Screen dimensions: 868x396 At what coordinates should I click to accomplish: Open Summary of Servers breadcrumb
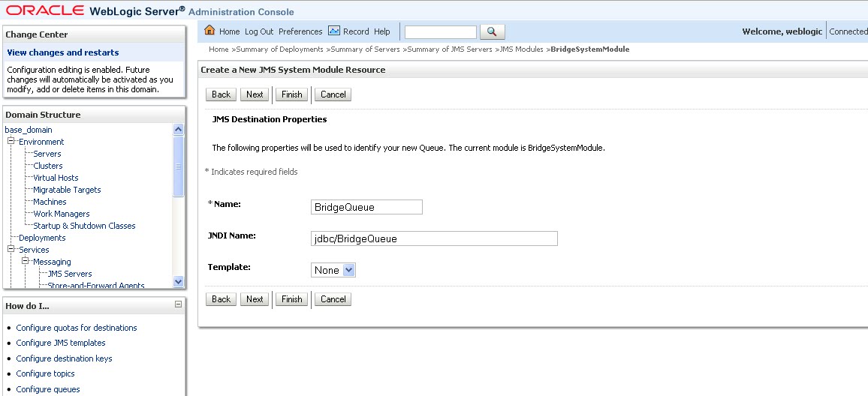point(366,49)
